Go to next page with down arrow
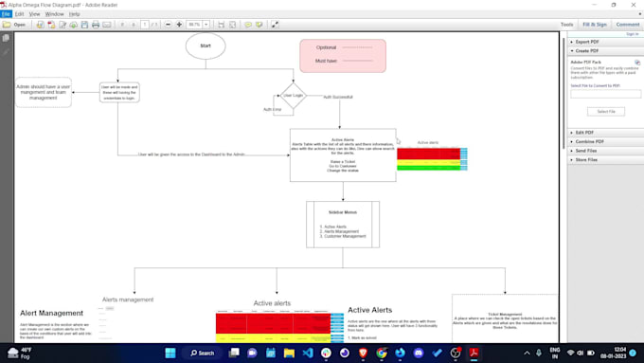This screenshot has height=363, width=644. pyautogui.click(x=134, y=25)
